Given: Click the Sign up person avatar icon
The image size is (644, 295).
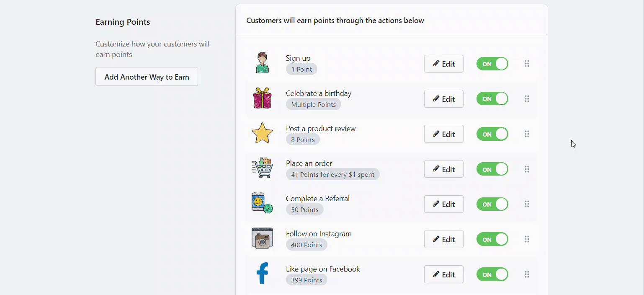Looking at the screenshot, I should 262,63.
